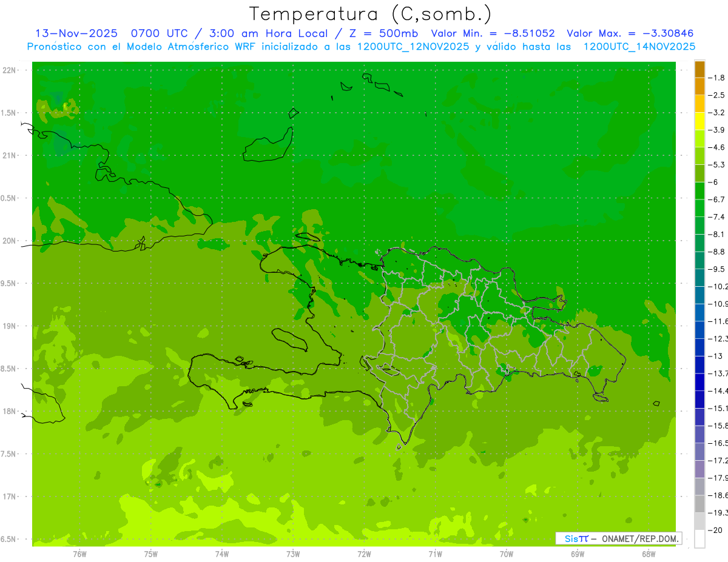Click the "Temperatura (C,somb.)" chart title
The image size is (728, 562).
tap(370, 13)
